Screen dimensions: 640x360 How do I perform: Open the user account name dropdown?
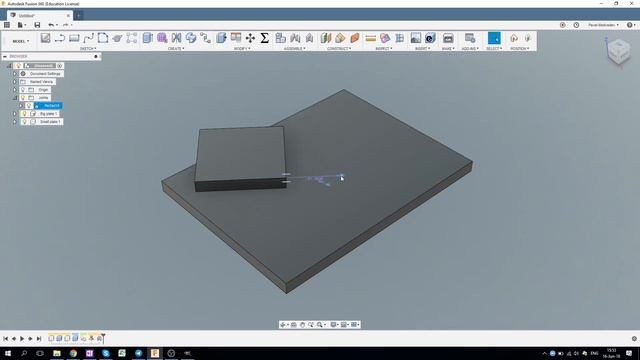pos(603,25)
